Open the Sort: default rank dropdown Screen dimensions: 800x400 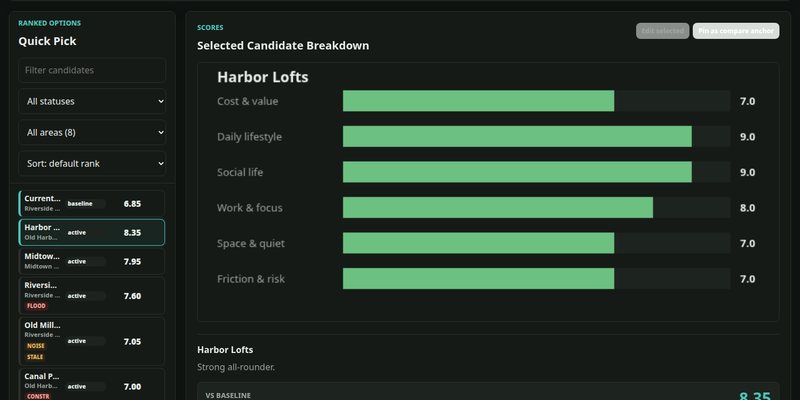92,164
